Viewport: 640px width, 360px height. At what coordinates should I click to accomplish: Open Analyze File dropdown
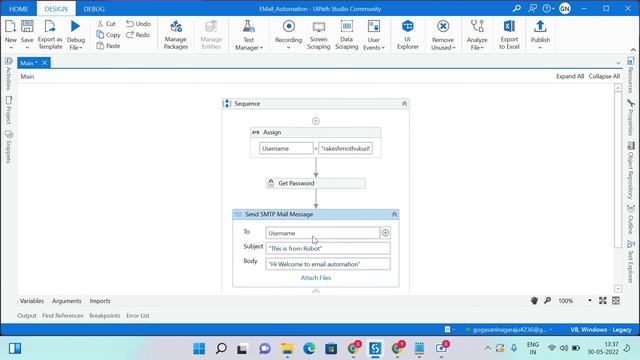477,35
